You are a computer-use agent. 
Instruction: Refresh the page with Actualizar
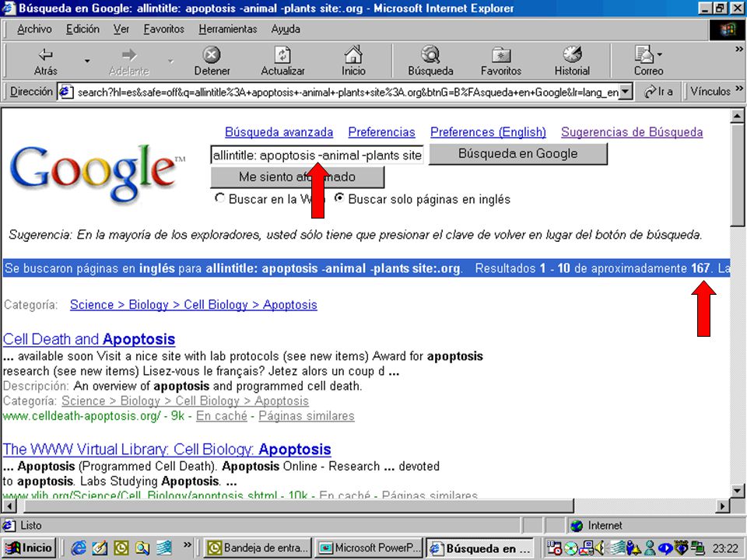[x=282, y=61]
